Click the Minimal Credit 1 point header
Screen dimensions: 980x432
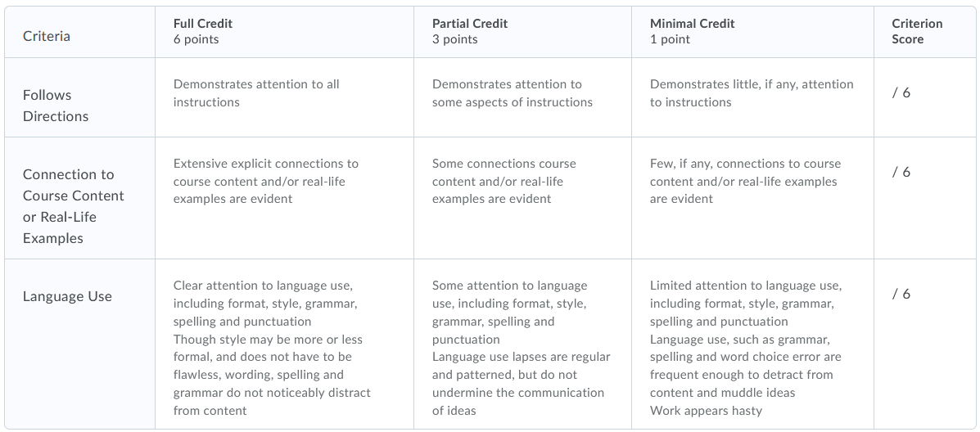[x=692, y=31]
